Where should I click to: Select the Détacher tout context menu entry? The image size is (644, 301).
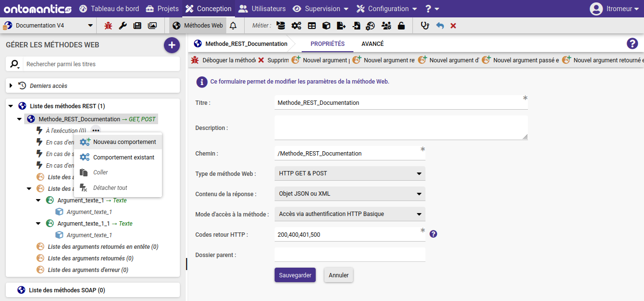pos(118,188)
